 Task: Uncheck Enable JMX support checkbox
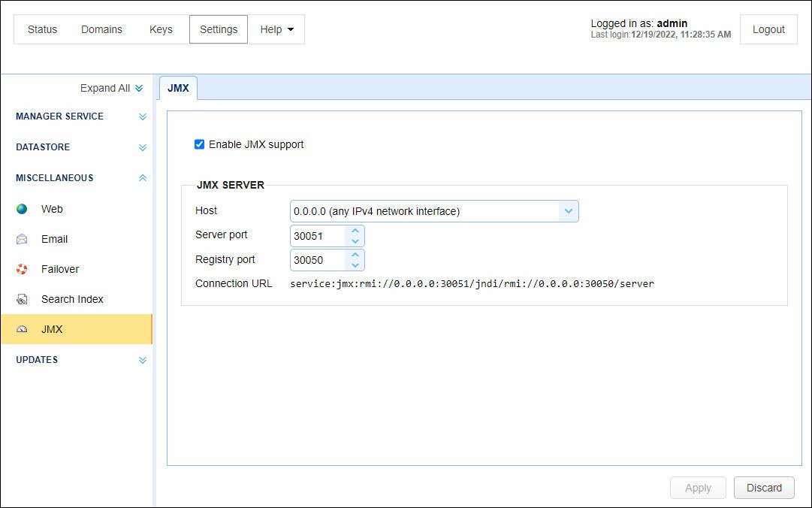coord(199,144)
